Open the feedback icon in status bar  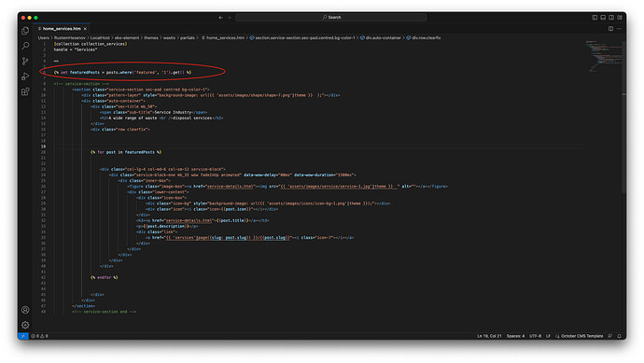pos(609,336)
